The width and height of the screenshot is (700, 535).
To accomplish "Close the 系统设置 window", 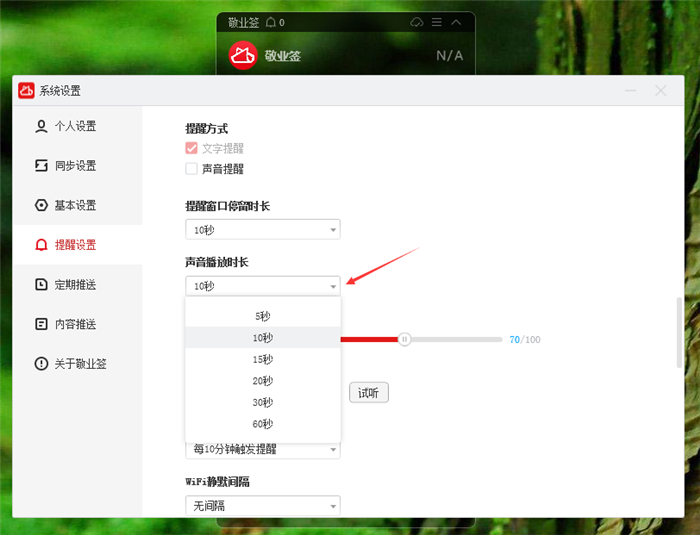I will point(661,91).
